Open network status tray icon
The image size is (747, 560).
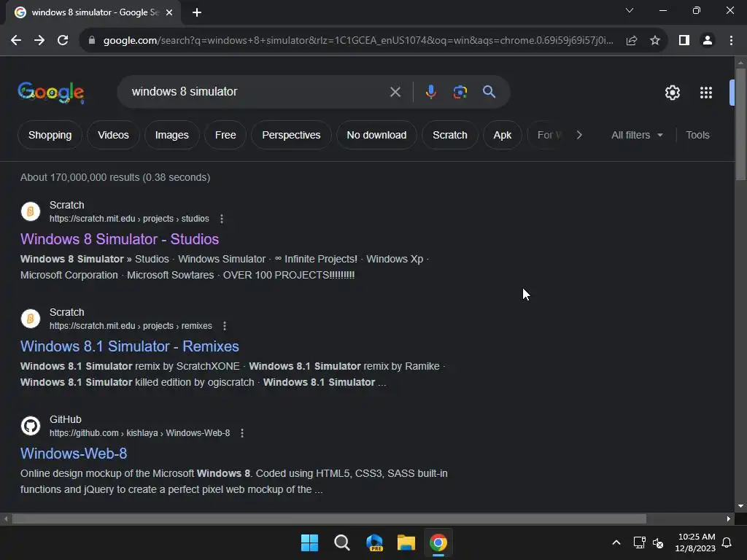[x=639, y=542]
